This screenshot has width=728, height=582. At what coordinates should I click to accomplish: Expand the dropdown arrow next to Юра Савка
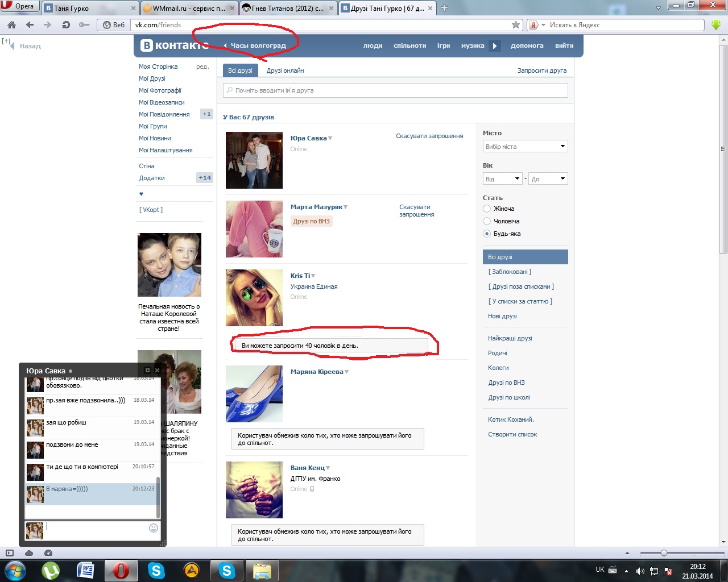(330, 139)
